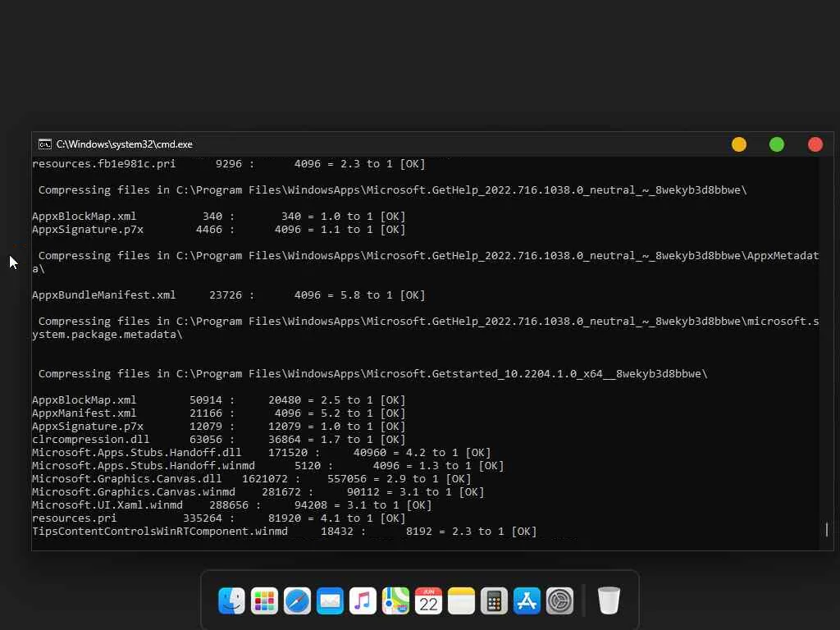Click the console vertical scrollbar thumb
Screen dimensions: 840x630
[827, 529]
